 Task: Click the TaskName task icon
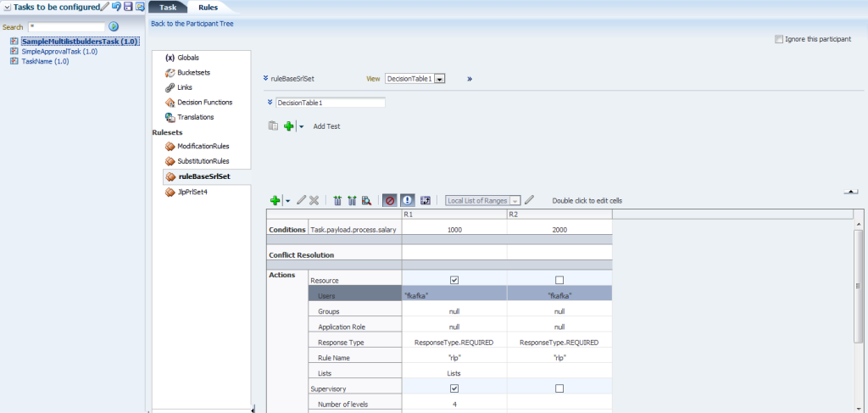pyautogui.click(x=14, y=61)
